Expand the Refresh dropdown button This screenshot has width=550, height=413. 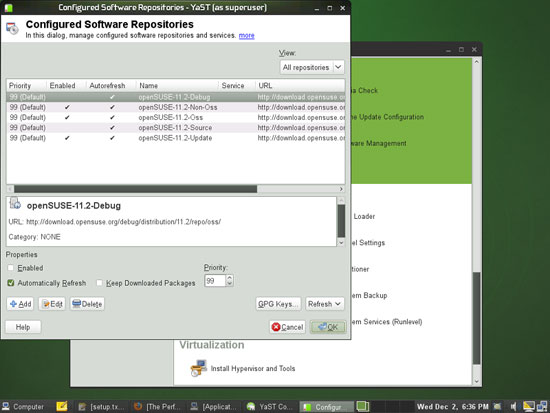pos(324,304)
